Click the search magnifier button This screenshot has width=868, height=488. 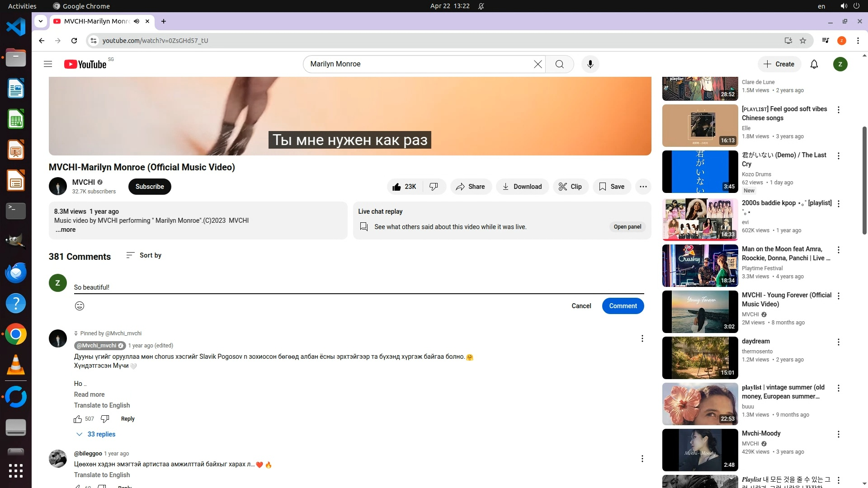(559, 64)
